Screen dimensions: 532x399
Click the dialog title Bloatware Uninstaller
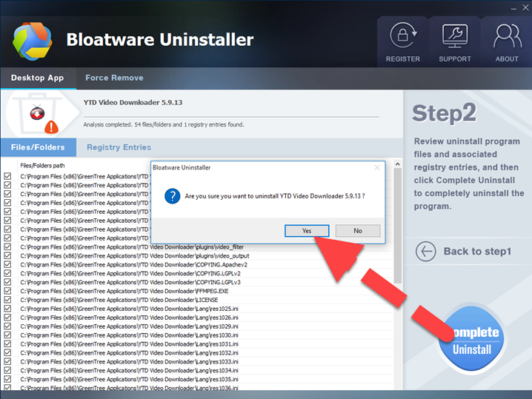pos(182,167)
